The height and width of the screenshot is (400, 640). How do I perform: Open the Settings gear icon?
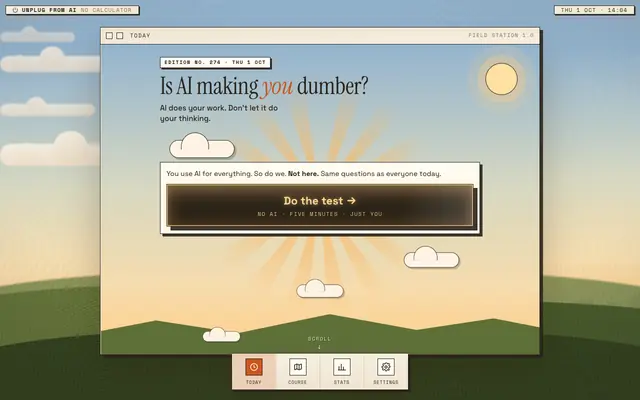(386, 367)
